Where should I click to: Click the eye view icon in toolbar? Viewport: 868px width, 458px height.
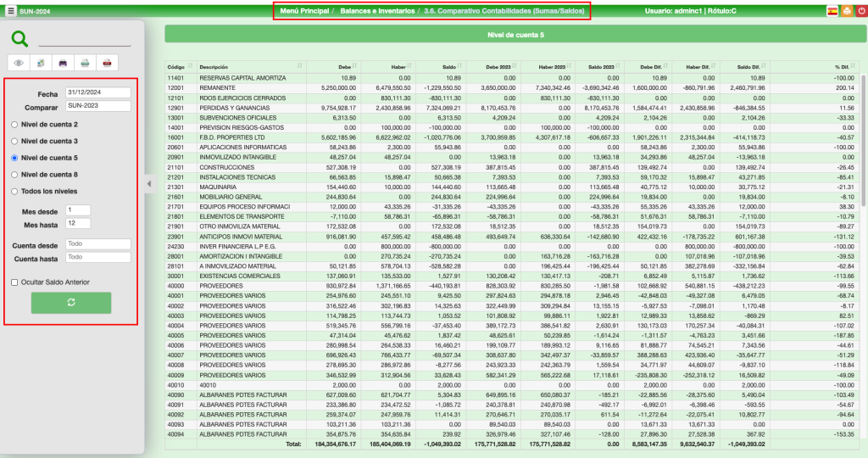[x=19, y=63]
